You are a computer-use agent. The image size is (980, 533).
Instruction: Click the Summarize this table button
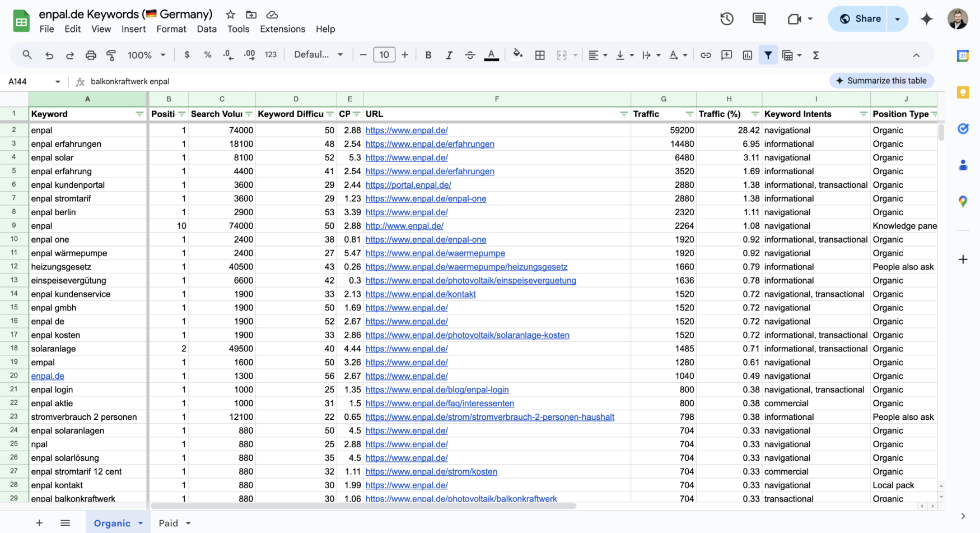point(882,81)
